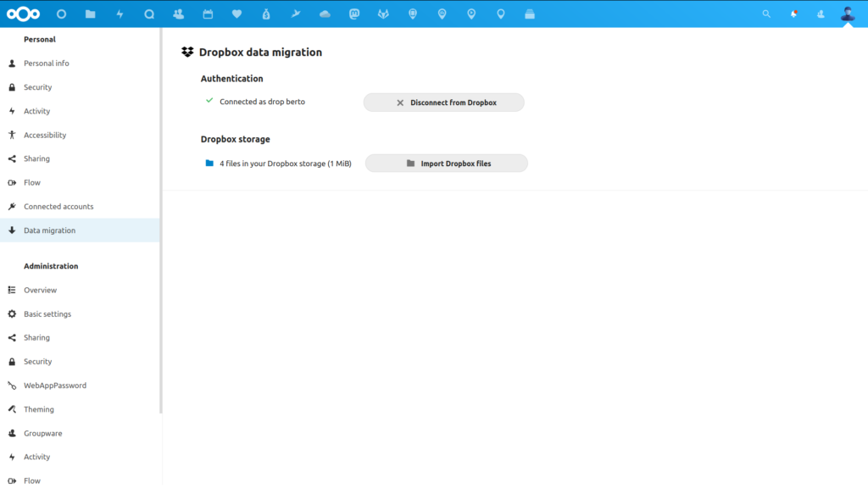
Task: Click '4 files in your Dropbox storage' text
Action: point(286,164)
